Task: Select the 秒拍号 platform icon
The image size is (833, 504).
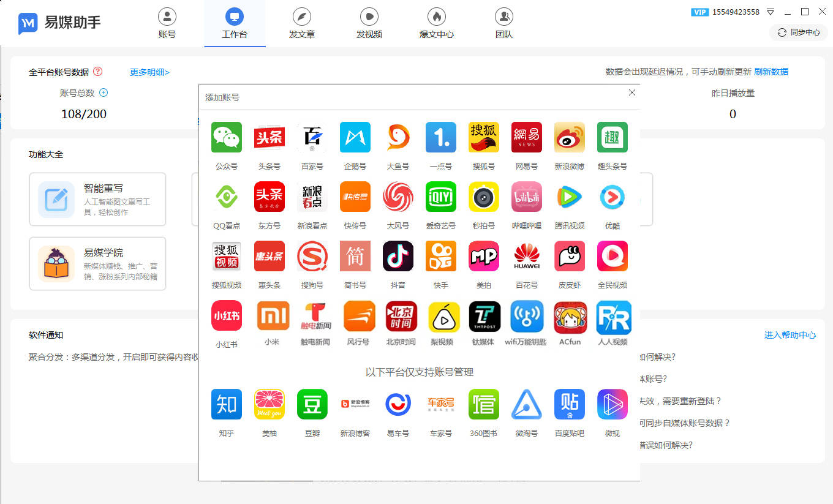Action: 484,197
